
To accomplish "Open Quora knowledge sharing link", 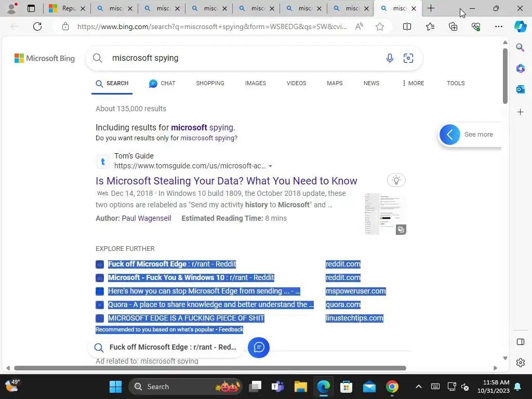I will [211, 304].
